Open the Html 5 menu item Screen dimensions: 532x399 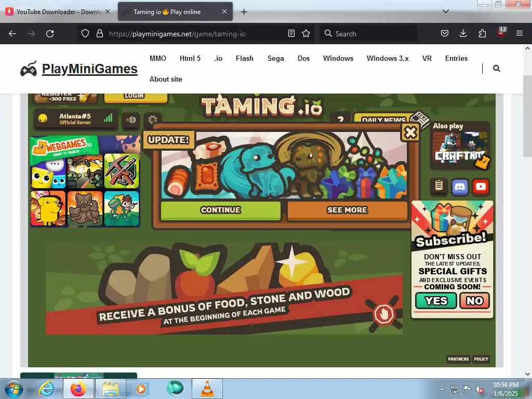(x=190, y=58)
